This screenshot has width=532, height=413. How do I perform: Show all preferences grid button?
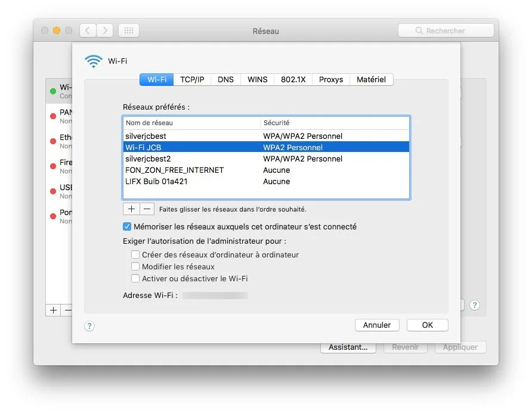[129, 30]
